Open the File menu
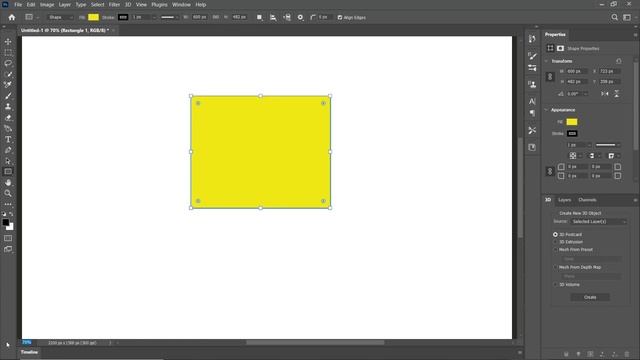Screen dimensions: 640x360 tap(18, 4)
